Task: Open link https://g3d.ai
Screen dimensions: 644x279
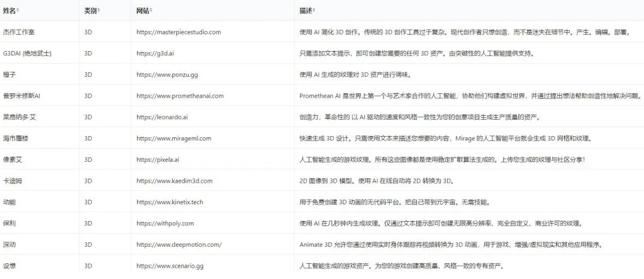Action: pyautogui.click(x=155, y=54)
